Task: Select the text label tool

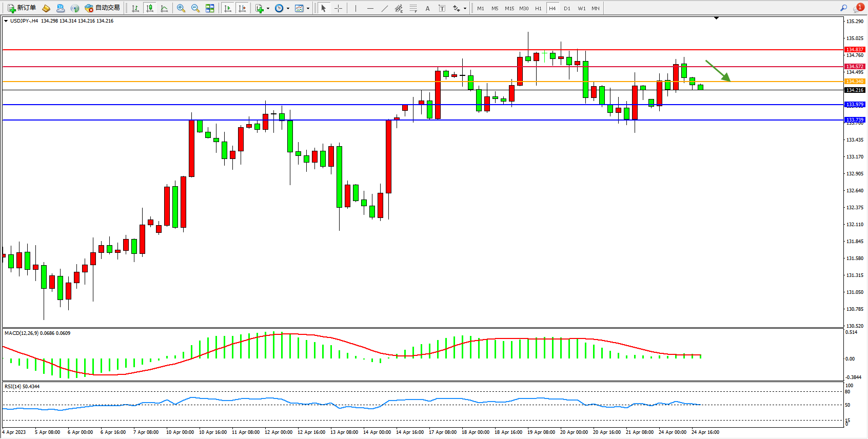Action: (x=427, y=8)
